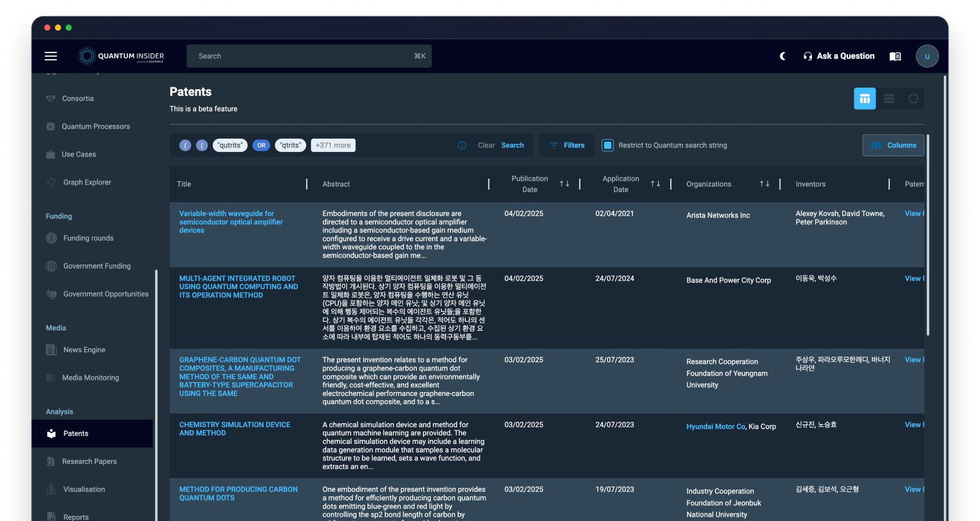Open the user profile avatar

(927, 56)
